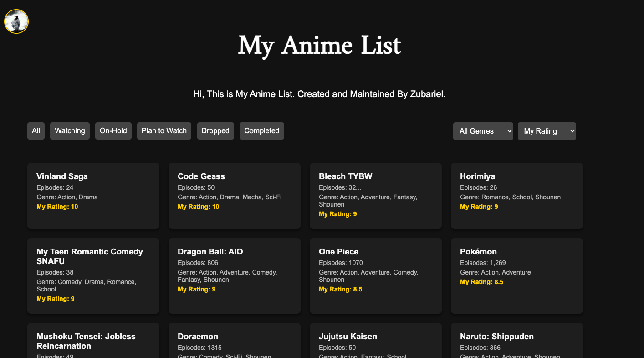Viewport: 644px width, 358px height.
Task: Open the Vinland Saga card
Action: (x=93, y=196)
